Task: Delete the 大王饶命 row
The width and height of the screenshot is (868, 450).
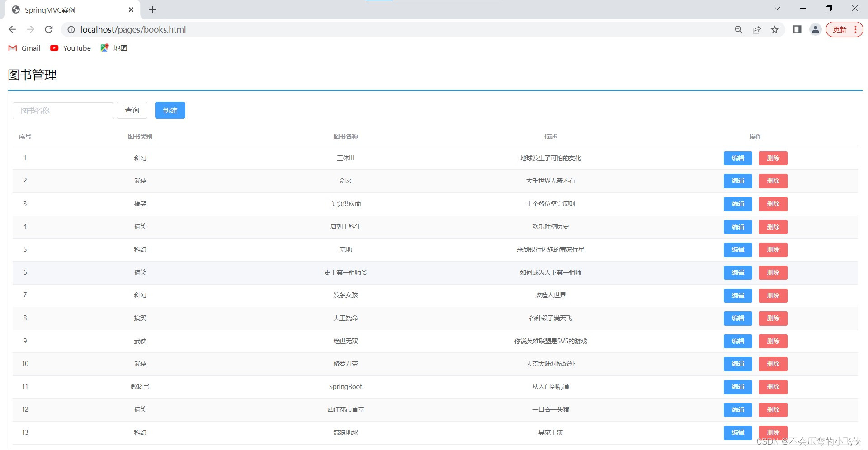Action: click(773, 318)
